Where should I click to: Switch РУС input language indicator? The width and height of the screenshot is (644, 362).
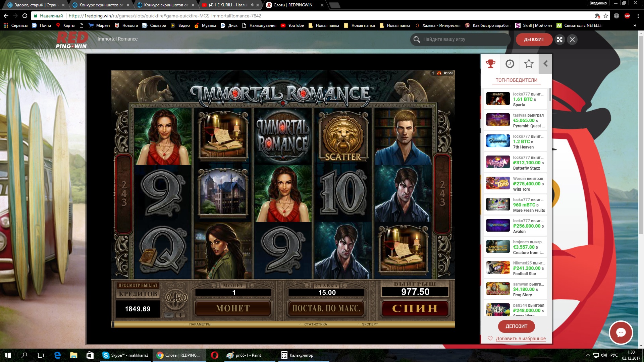click(x=614, y=355)
